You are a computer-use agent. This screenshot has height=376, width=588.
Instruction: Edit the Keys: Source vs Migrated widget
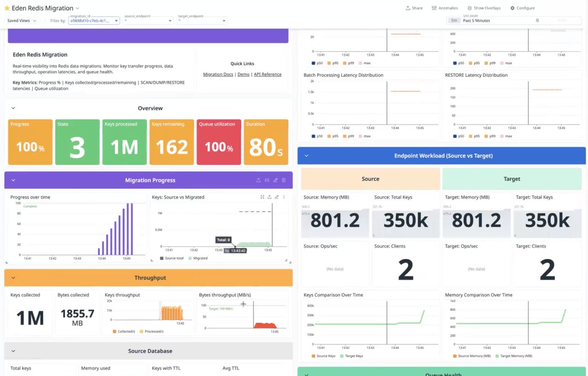pos(277,197)
